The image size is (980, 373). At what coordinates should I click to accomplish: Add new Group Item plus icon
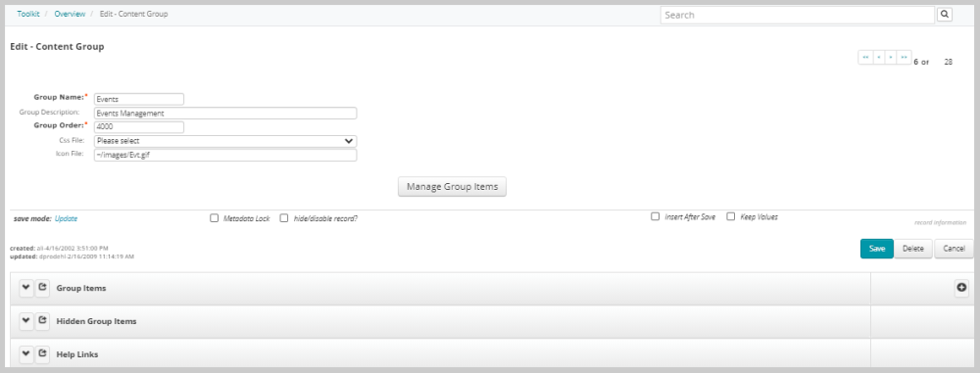coord(961,288)
